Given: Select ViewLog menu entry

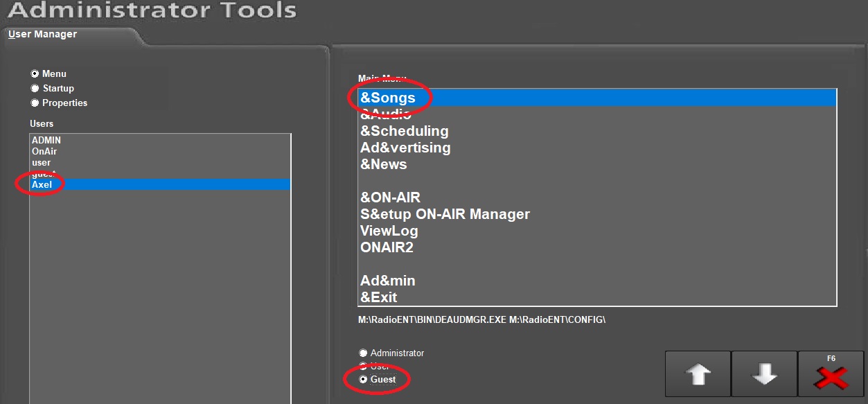Looking at the screenshot, I should [389, 231].
